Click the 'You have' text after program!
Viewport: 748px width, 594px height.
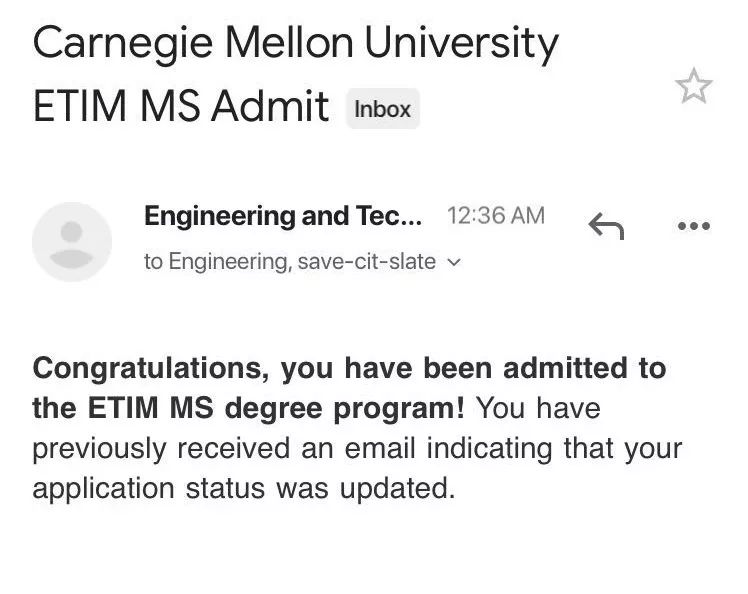538,409
